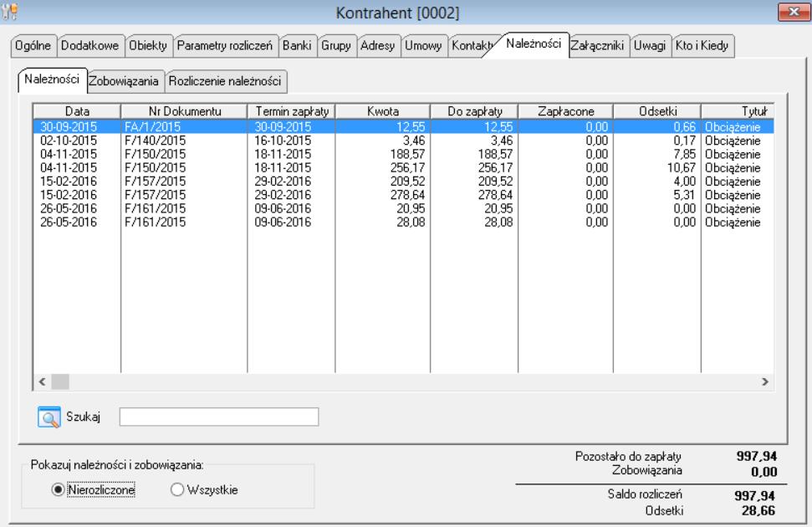Open the Rozliczenie należności sub-tab

(x=225, y=81)
